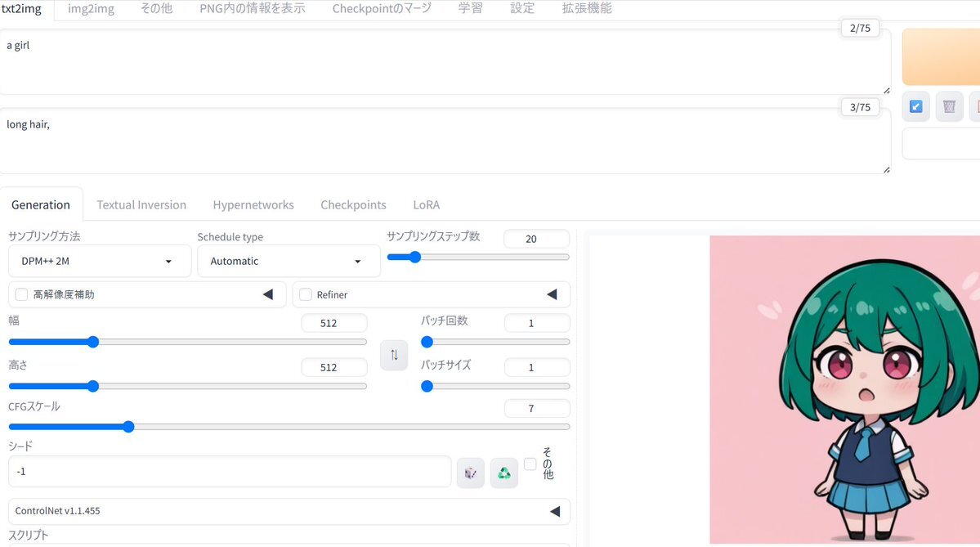Click the negative prompt resize handle
980x547 pixels.
(x=886, y=169)
